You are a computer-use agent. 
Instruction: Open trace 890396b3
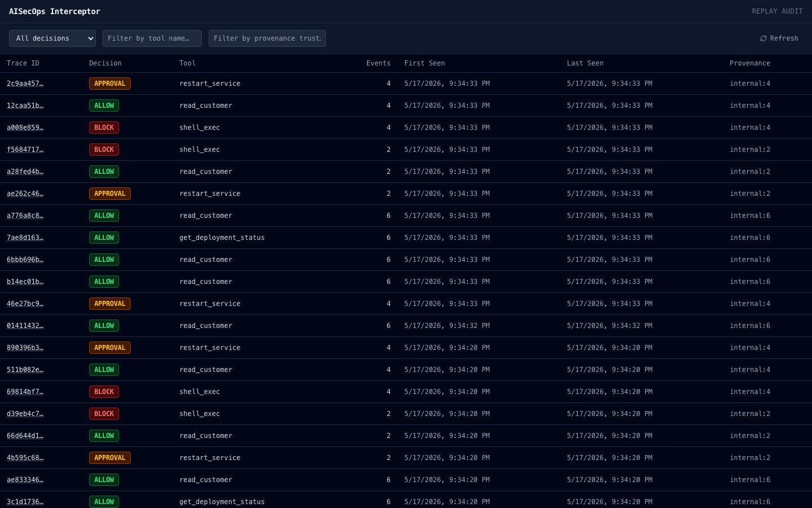[x=25, y=348]
